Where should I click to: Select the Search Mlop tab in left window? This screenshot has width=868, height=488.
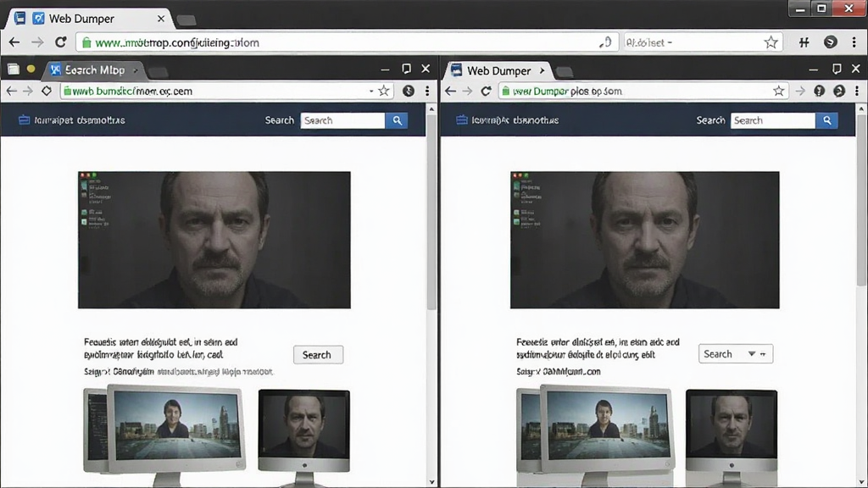click(x=94, y=70)
